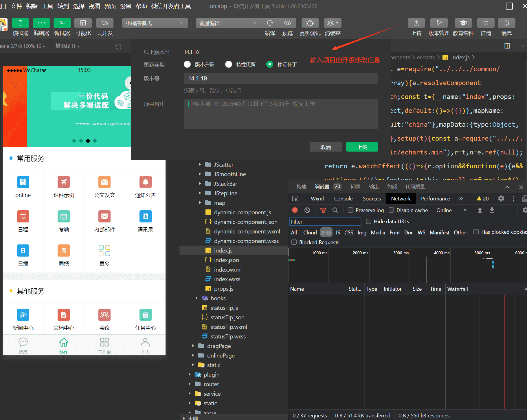Open the Online throttling dropdown
Viewport: 527px width, 420px height.
click(x=451, y=210)
